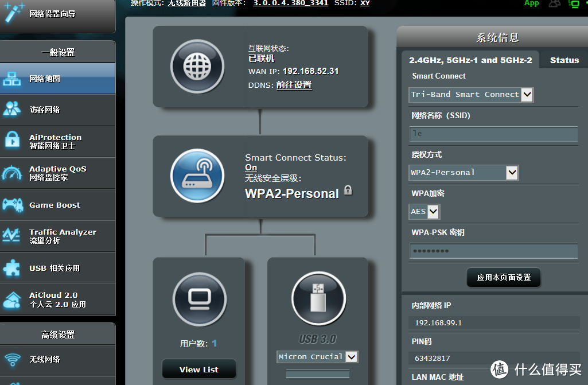
Task: Click the 网络名称 (SSID) input field
Action: (493, 134)
